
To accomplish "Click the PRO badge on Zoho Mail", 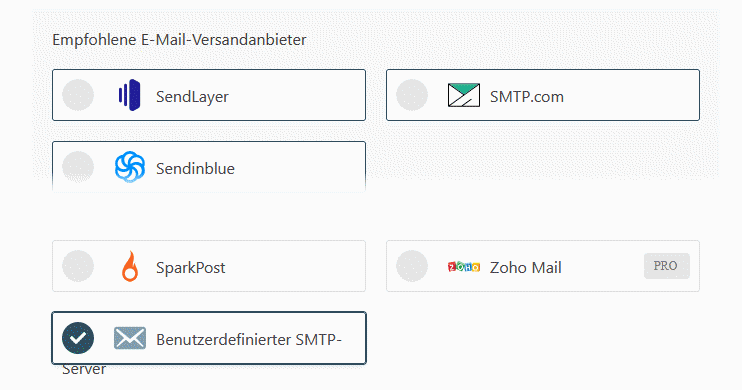I will [x=667, y=266].
